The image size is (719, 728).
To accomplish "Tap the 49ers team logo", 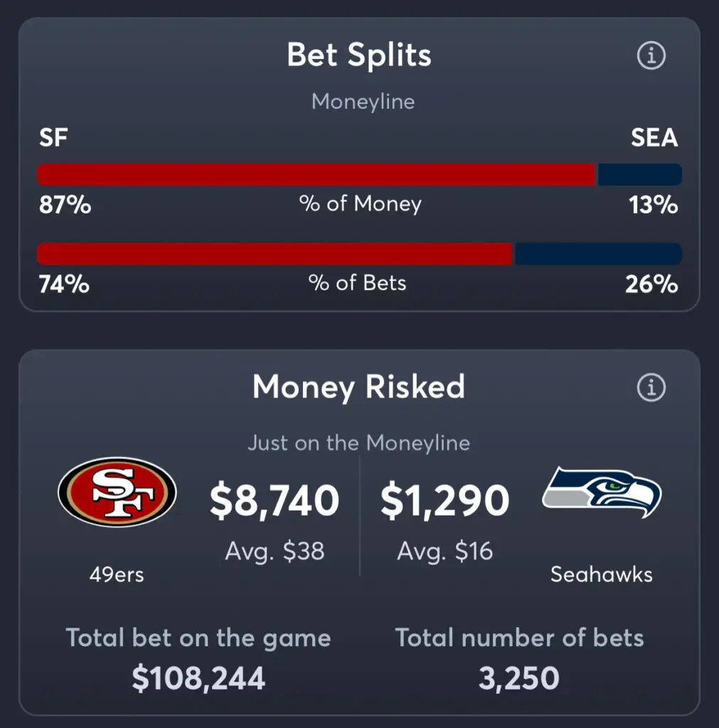I will tap(117, 492).
